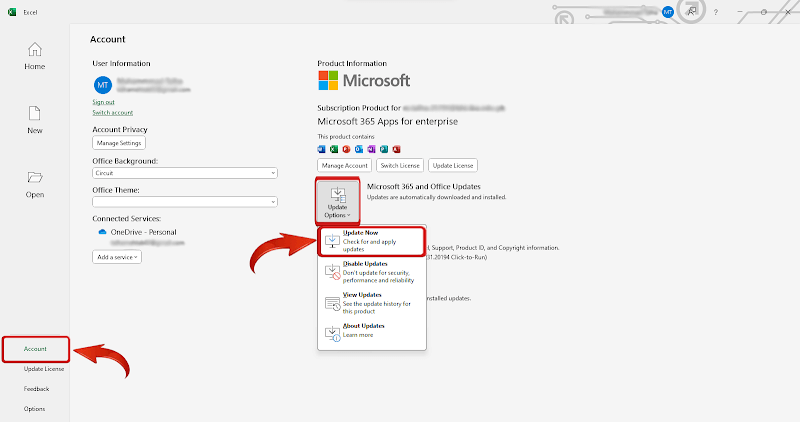
Task: Select View Updates in the menu
Action: (372, 303)
